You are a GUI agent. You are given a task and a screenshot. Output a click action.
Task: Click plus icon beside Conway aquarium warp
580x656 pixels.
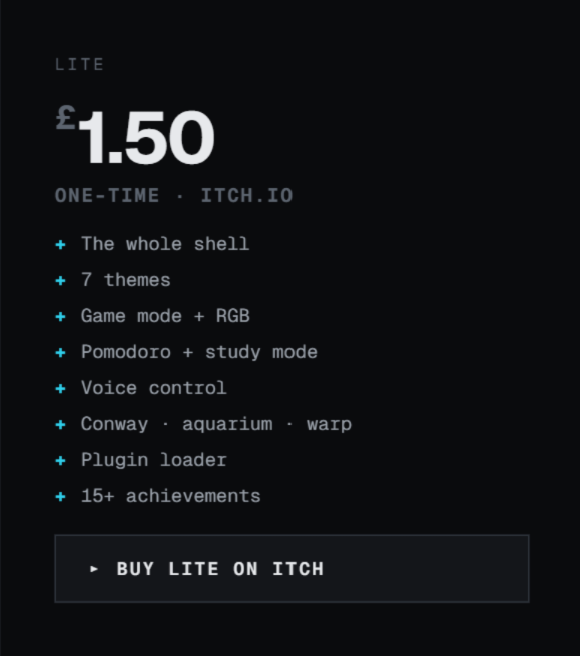[x=60, y=424]
